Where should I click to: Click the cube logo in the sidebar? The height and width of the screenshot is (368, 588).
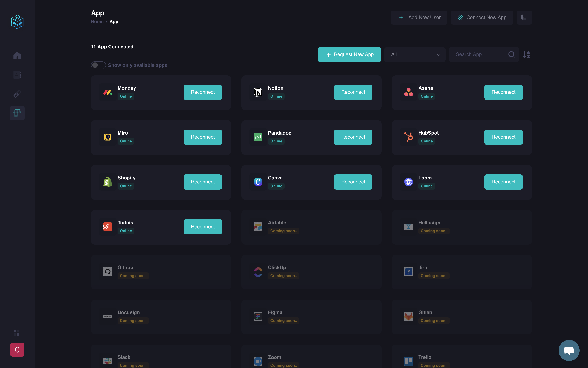[17, 22]
